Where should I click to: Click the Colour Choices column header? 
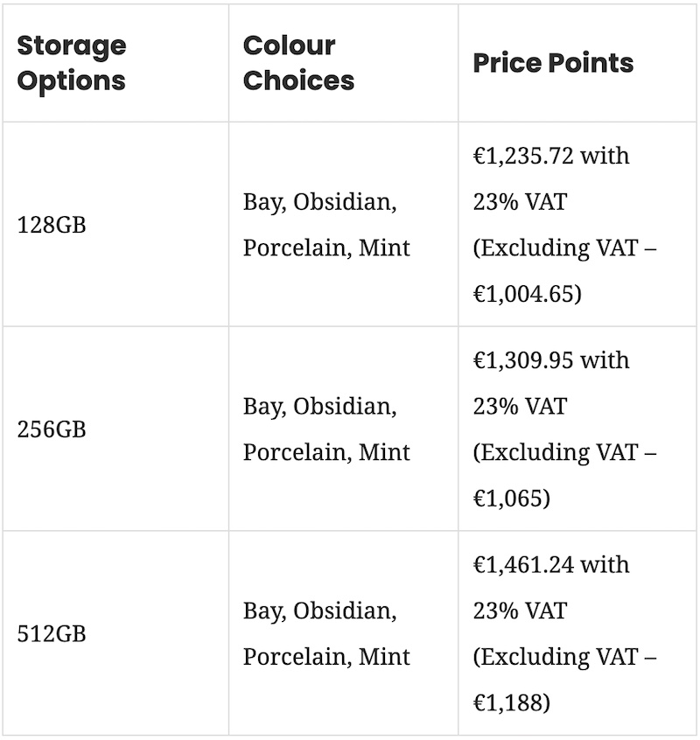[298, 63]
